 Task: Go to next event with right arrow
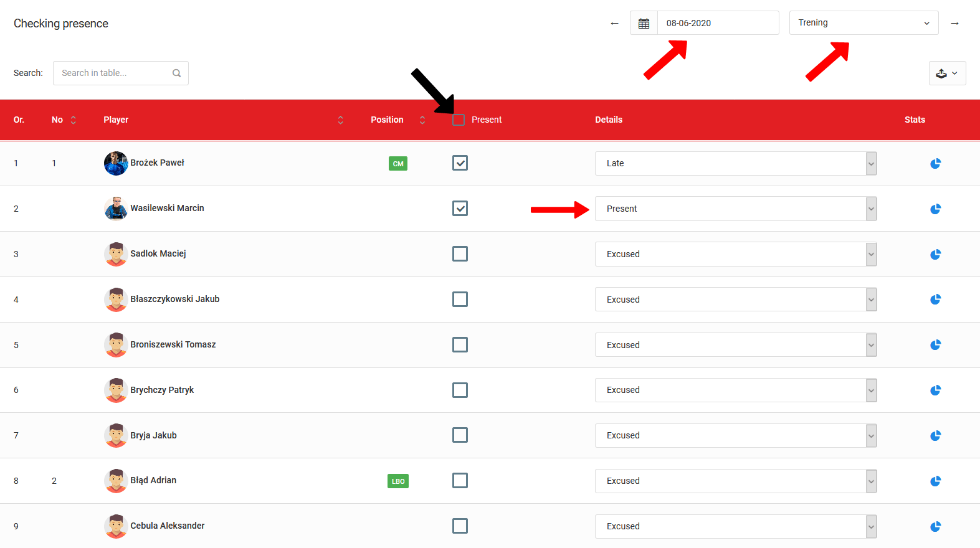(x=954, y=23)
